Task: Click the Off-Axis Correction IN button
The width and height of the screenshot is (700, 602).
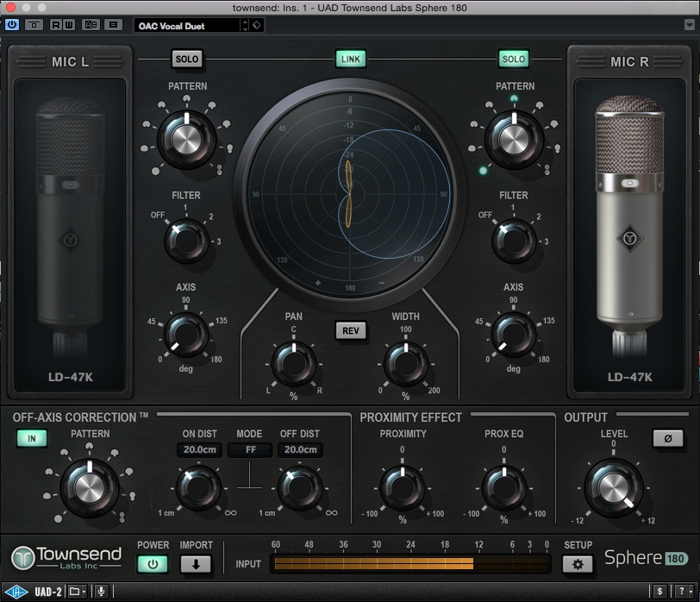Action: pyautogui.click(x=32, y=438)
